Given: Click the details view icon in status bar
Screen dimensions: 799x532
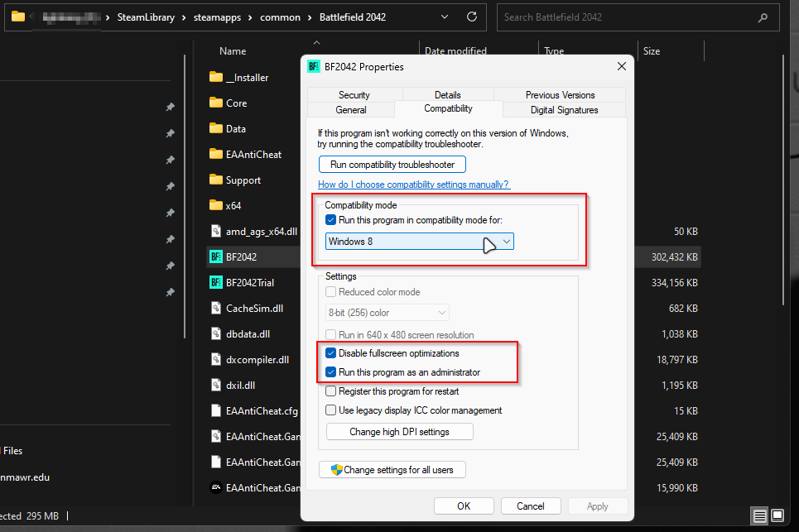Looking at the screenshot, I should 759,515.
